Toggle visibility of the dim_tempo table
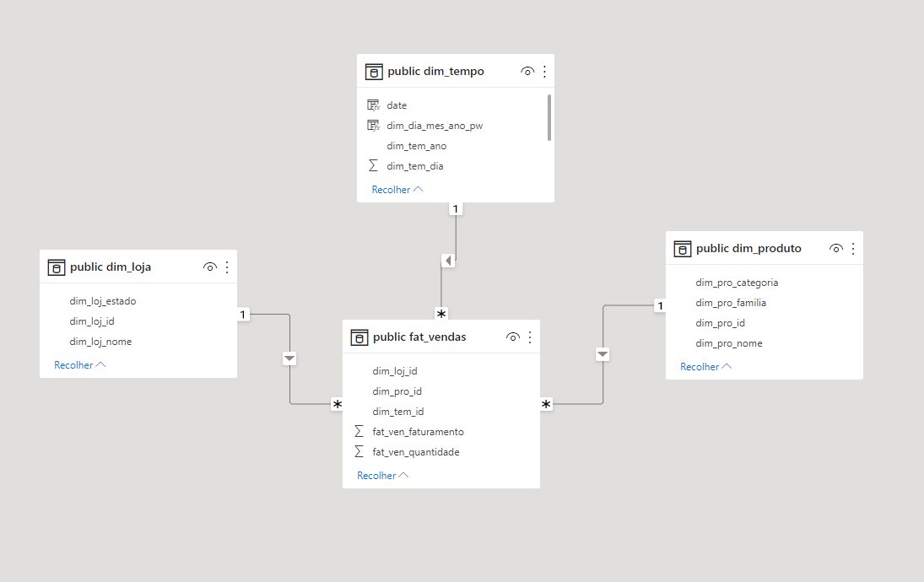 527,72
